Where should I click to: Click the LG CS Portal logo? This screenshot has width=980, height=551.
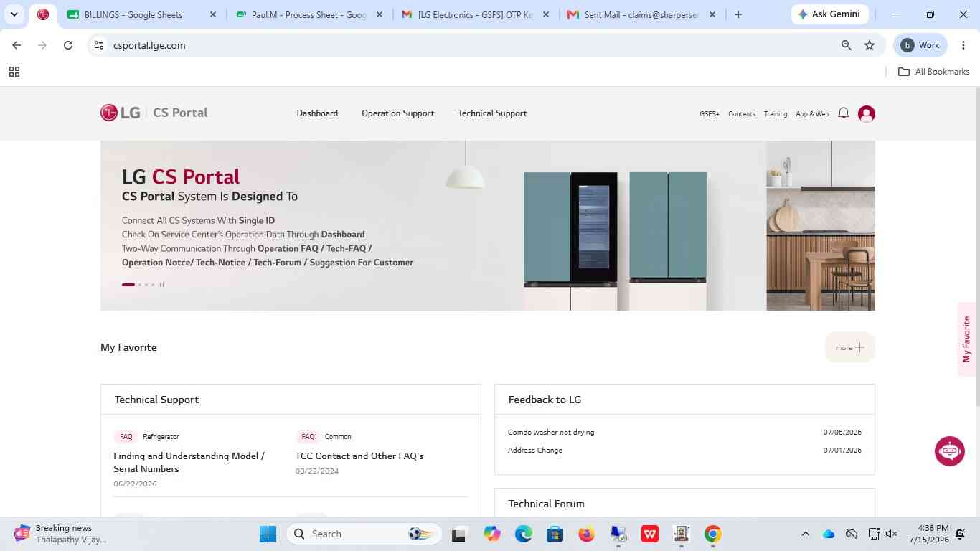pos(154,113)
